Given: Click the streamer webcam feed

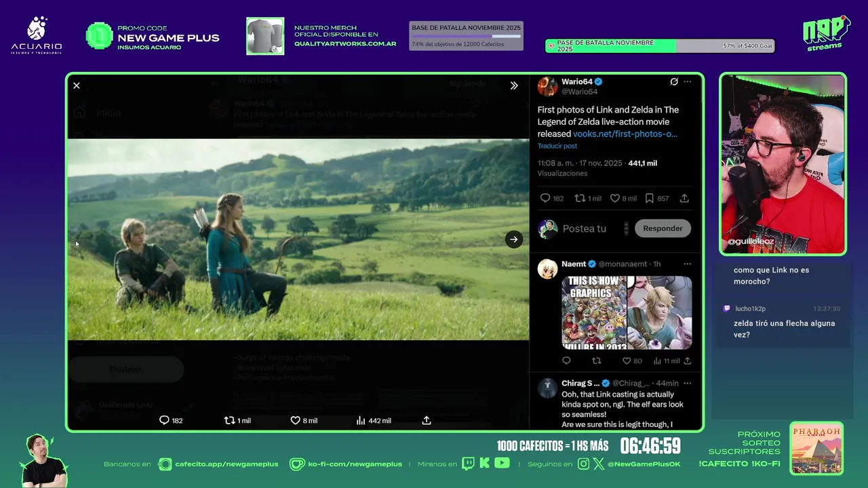Looking at the screenshot, I should [x=783, y=164].
